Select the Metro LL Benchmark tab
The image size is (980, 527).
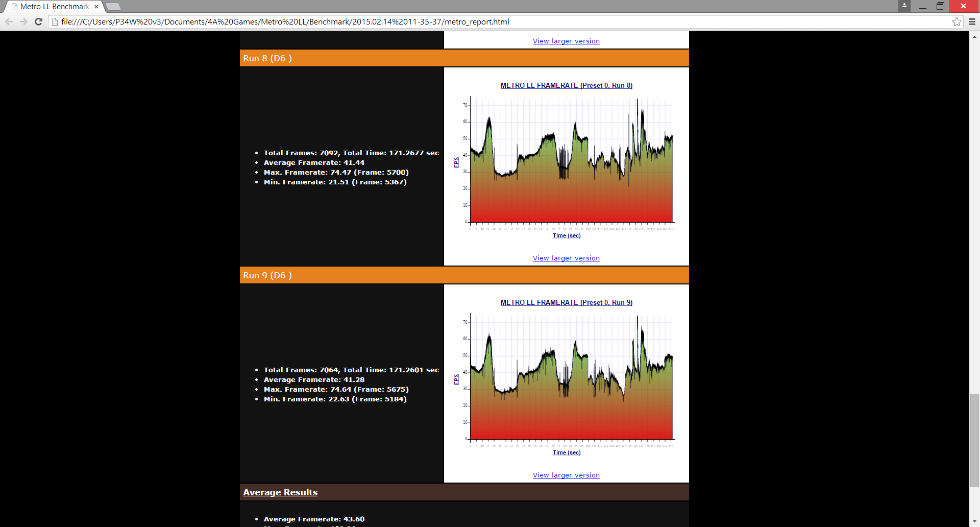coord(54,7)
